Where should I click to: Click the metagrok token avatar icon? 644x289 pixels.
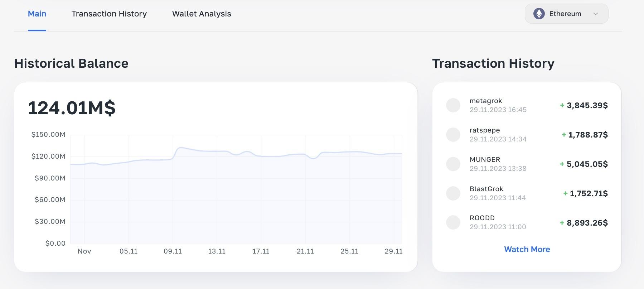pos(453,105)
